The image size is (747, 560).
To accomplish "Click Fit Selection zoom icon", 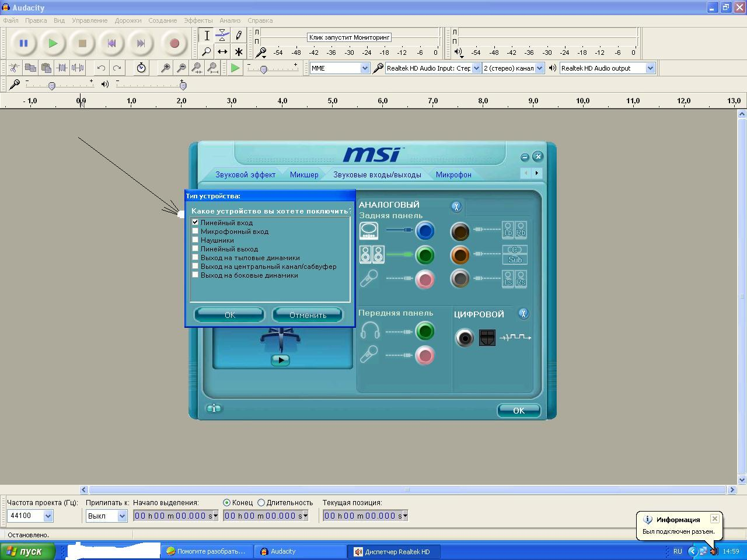I will click(197, 68).
